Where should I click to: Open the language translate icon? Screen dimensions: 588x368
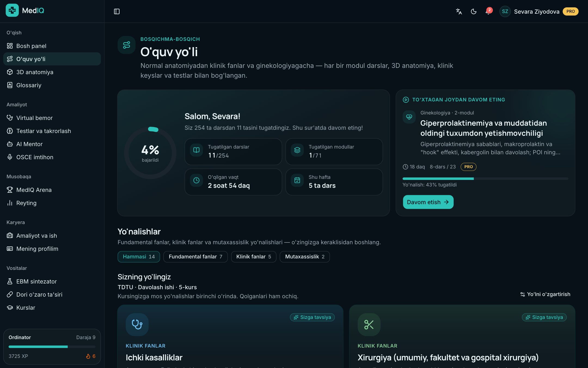(x=459, y=11)
